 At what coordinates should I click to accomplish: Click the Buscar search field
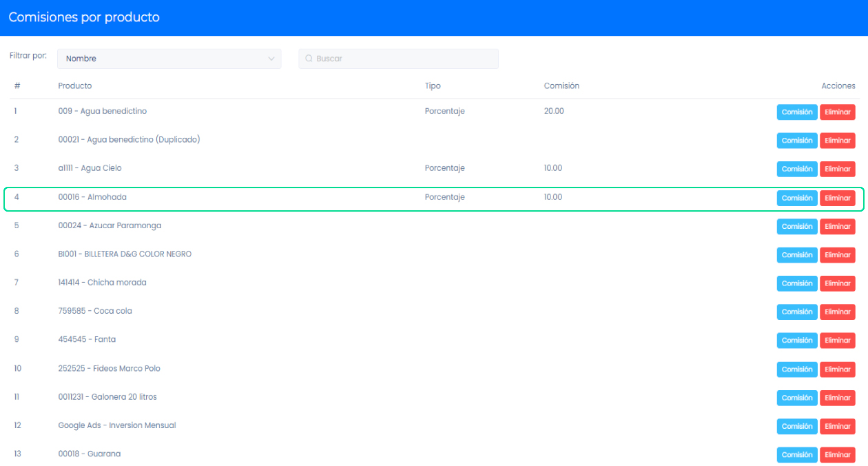pyautogui.click(x=403, y=59)
